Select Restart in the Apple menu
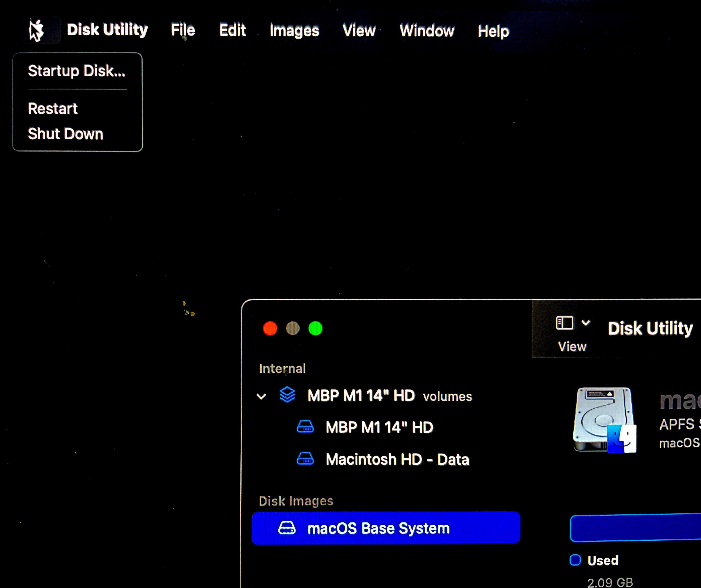 pyautogui.click(x=53, y=109)
